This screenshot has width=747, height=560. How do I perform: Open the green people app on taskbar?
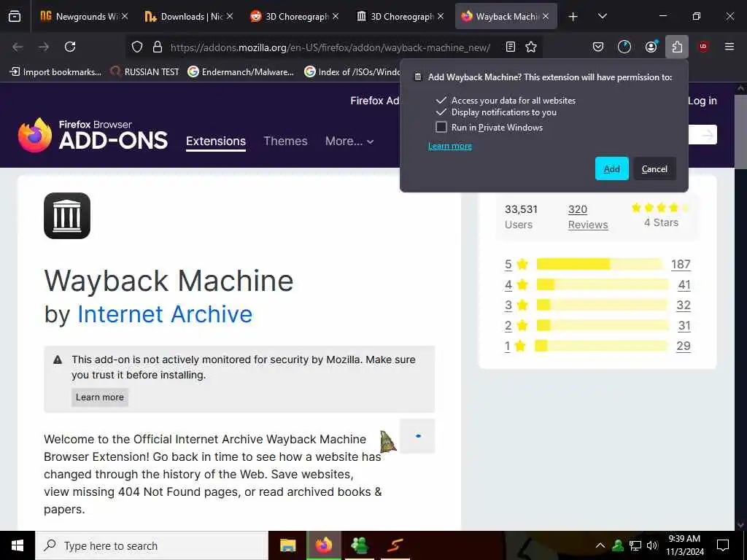click(359, 545)
